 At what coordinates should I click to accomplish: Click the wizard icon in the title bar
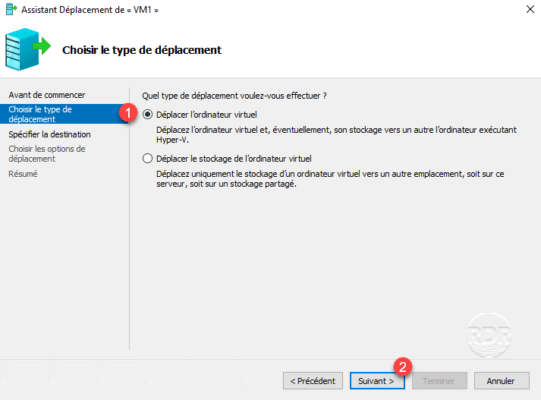(11, 9)
